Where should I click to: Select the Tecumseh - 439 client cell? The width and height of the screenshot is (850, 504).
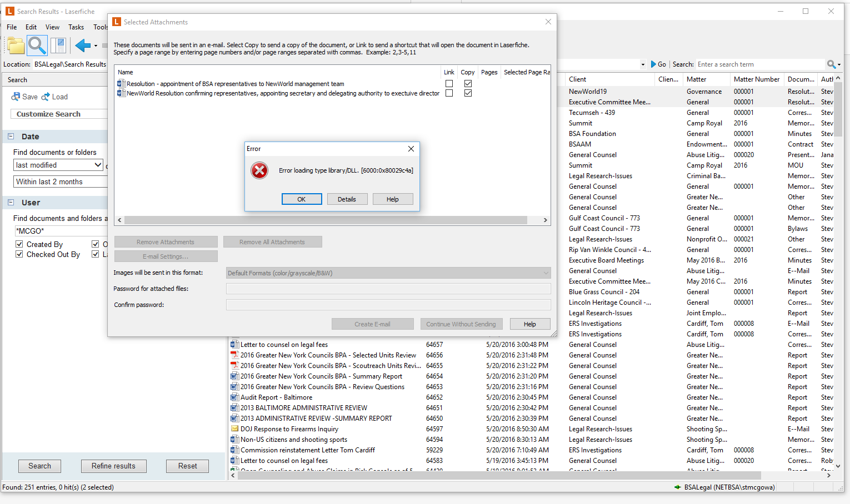[592, 113]
